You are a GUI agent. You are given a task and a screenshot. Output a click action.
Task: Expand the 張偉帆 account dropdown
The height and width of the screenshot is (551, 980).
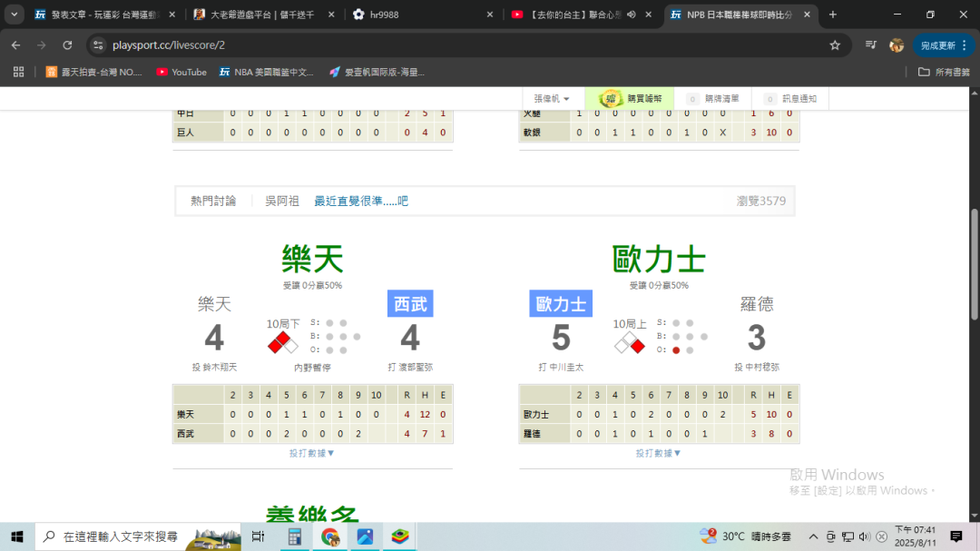tap(552, 99)
